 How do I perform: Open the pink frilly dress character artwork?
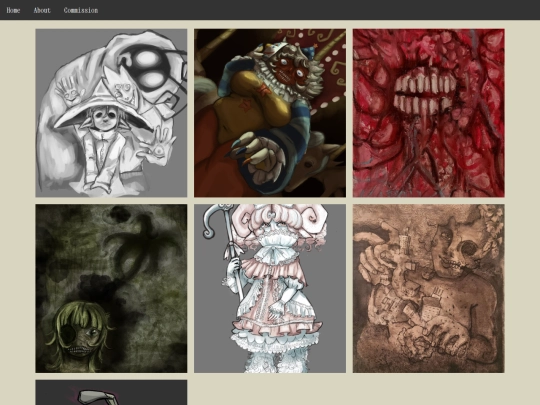(x=270, y=289)
